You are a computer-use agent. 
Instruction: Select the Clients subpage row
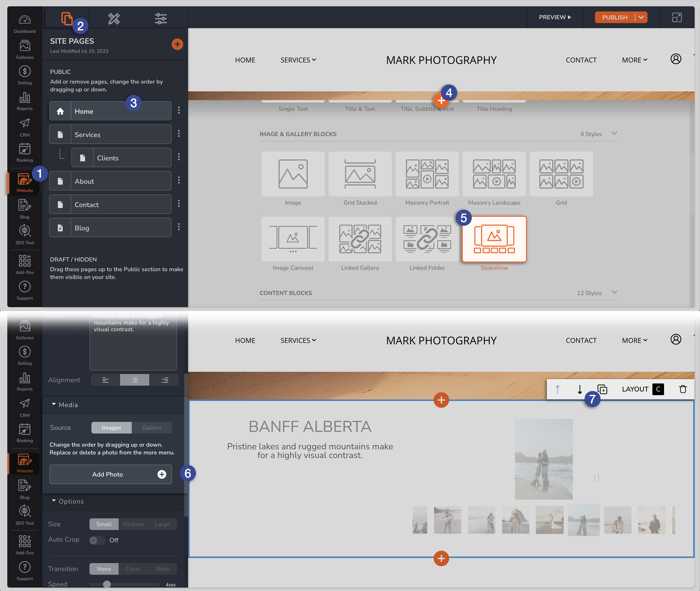[121, 157]
